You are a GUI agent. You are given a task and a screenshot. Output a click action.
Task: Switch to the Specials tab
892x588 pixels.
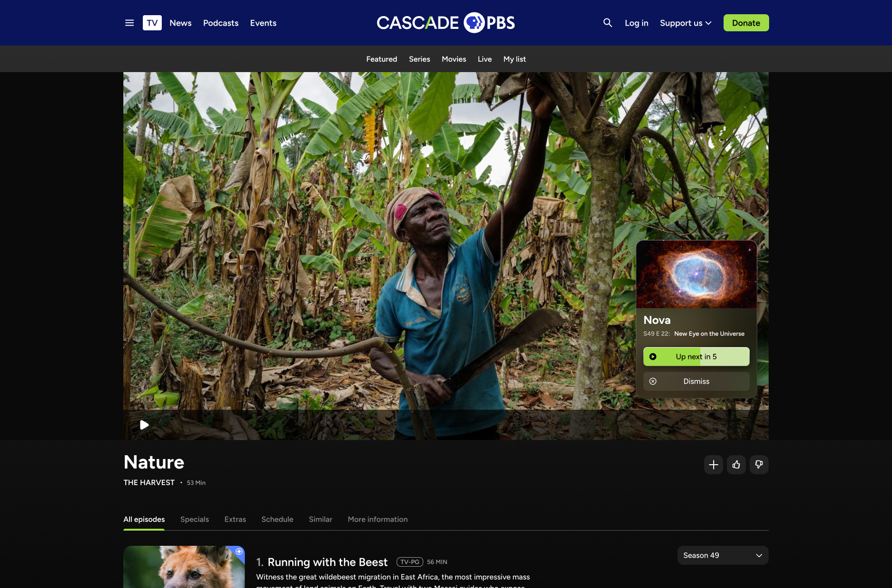click(x=195, y=519)
